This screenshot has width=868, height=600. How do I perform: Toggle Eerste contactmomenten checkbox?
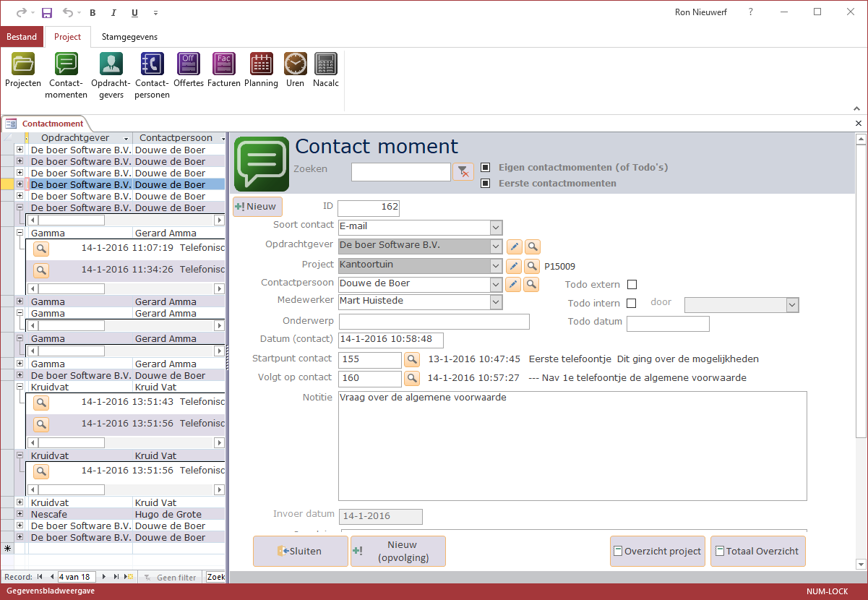[x=486, y=183]
